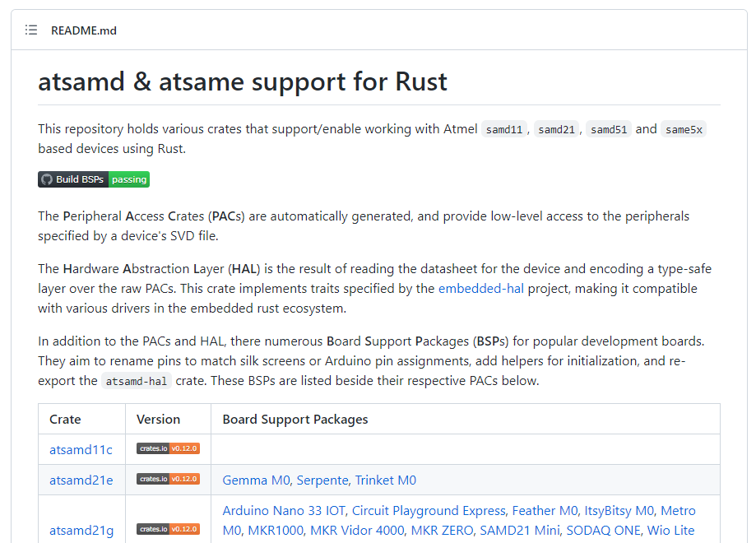Click the crates.io version badge for atsamd21g

coord(168,529)
